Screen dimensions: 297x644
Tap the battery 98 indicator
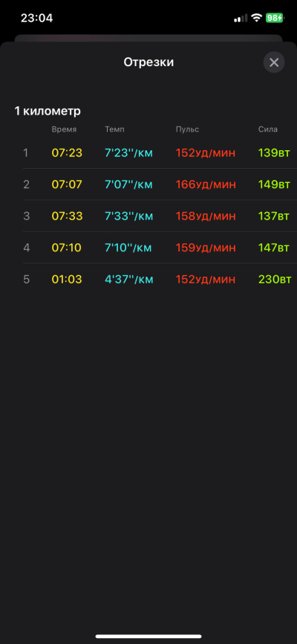(x=275, y=18)
